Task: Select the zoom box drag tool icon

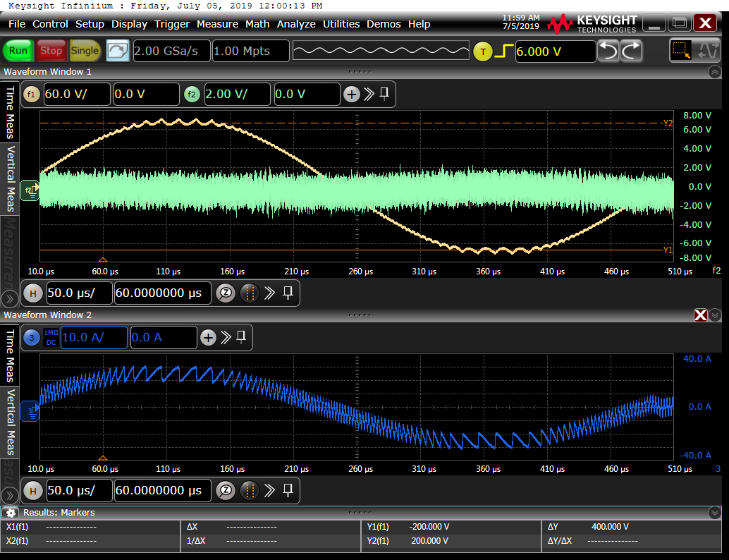Action: pyautogui.click(x=680, y=51)
